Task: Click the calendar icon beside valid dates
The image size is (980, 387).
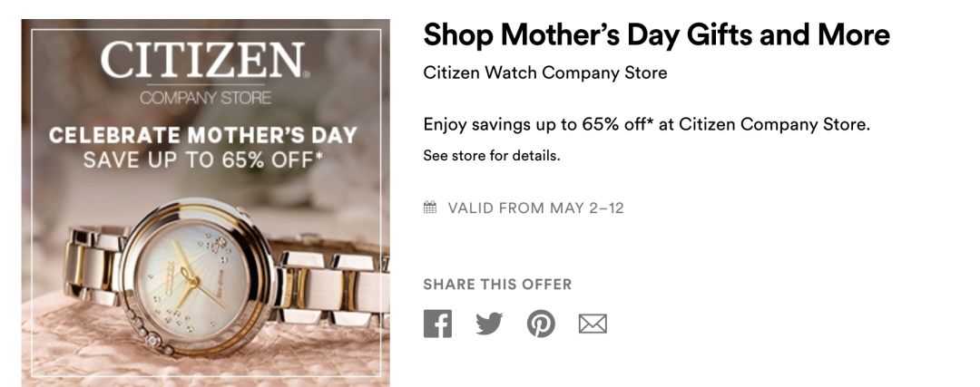Action: click(x=430, y=208)
